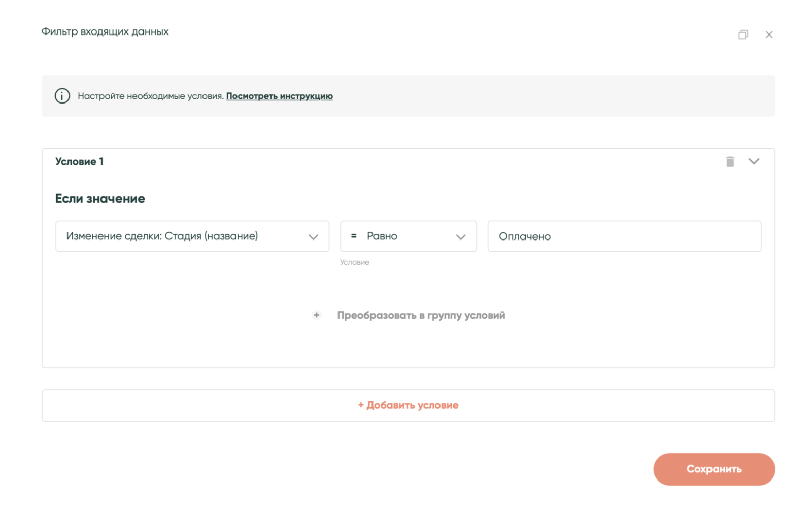Click the Если значение heading

[x=100, y=198]
